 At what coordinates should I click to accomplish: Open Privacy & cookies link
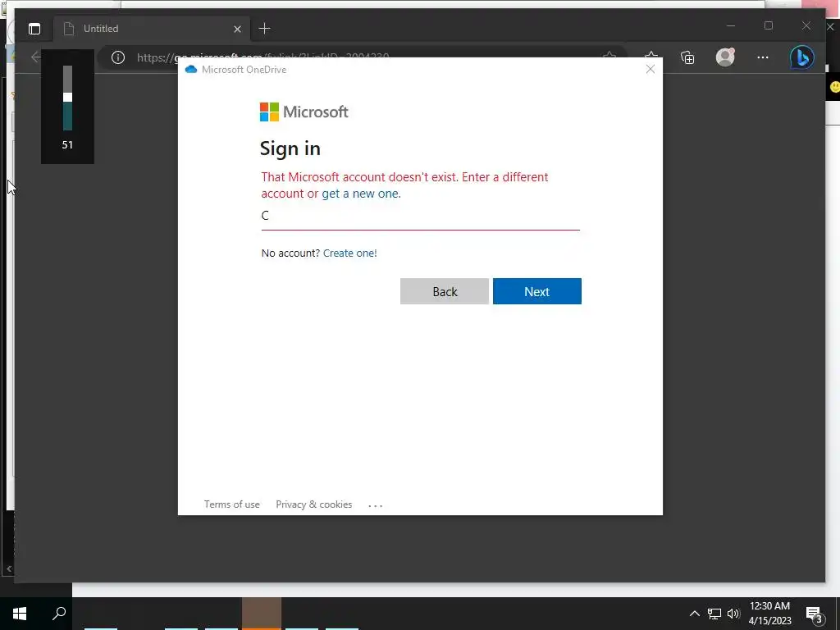point(314,504)
